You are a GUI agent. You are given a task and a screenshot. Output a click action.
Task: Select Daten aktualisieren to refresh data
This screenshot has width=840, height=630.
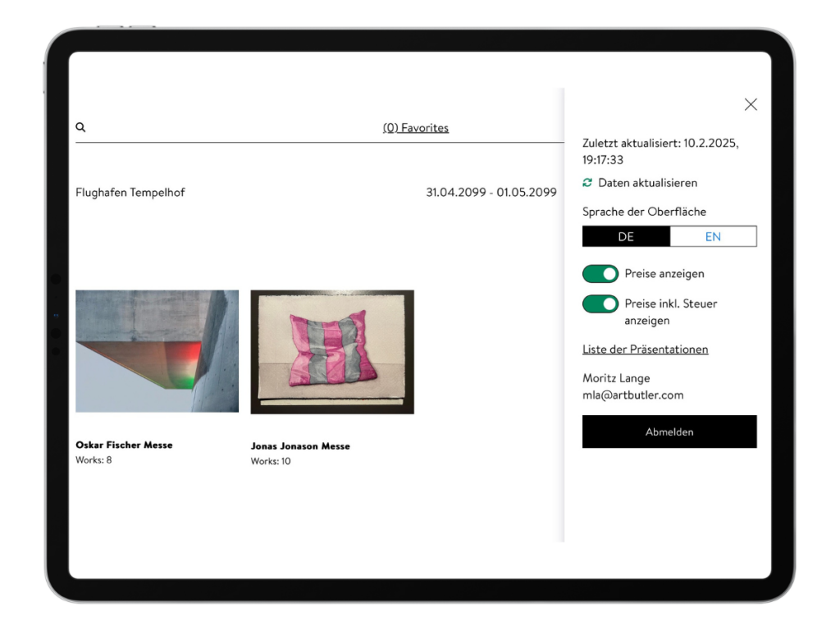click(647, 183)
